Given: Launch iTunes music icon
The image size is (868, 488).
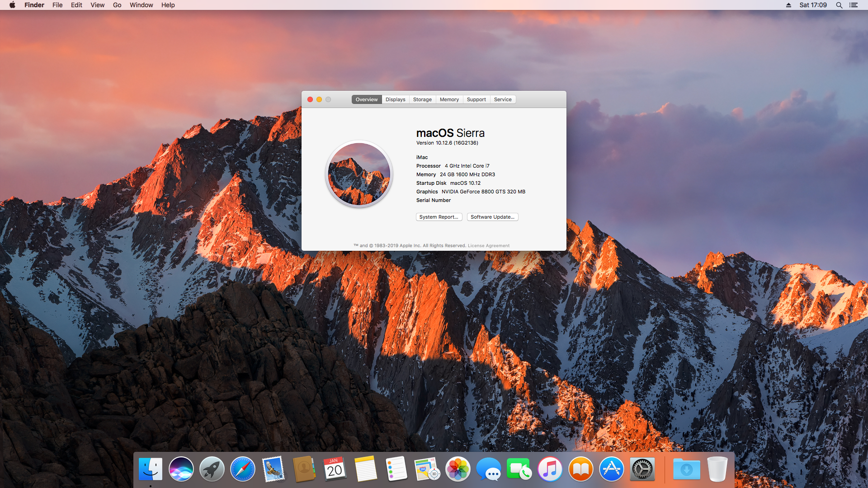Looking at the screenshot, I should [x=550, y=469].
